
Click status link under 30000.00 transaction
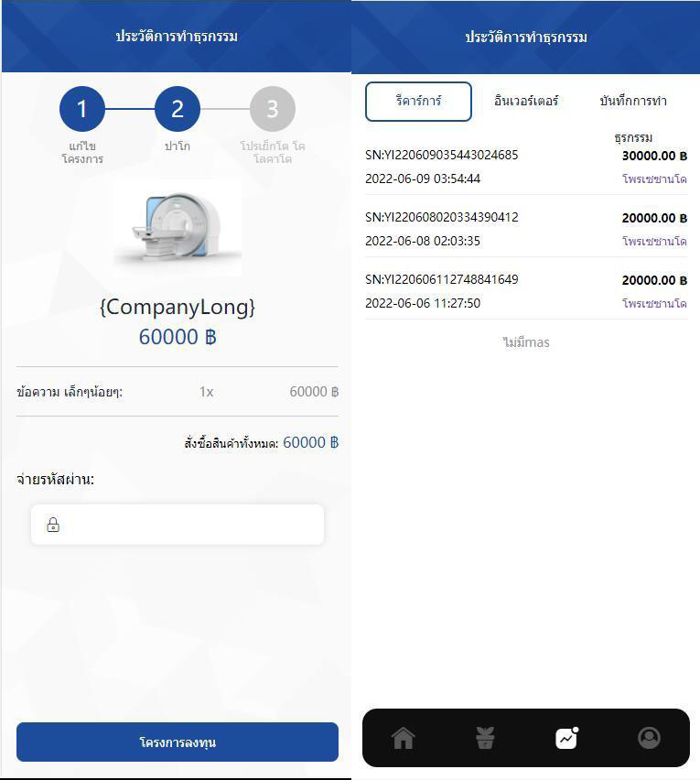[x=654, y=179]
